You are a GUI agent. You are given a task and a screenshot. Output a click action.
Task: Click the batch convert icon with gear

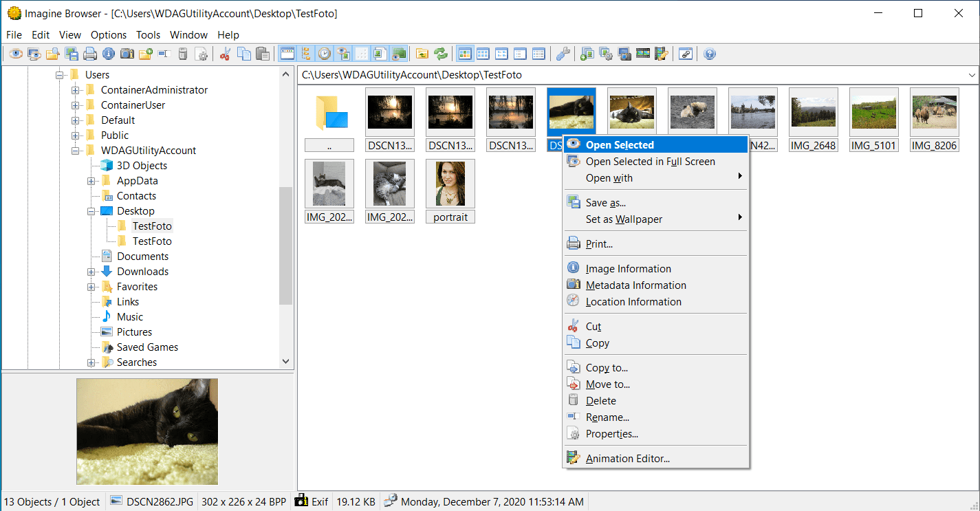(x=606, y=54)
